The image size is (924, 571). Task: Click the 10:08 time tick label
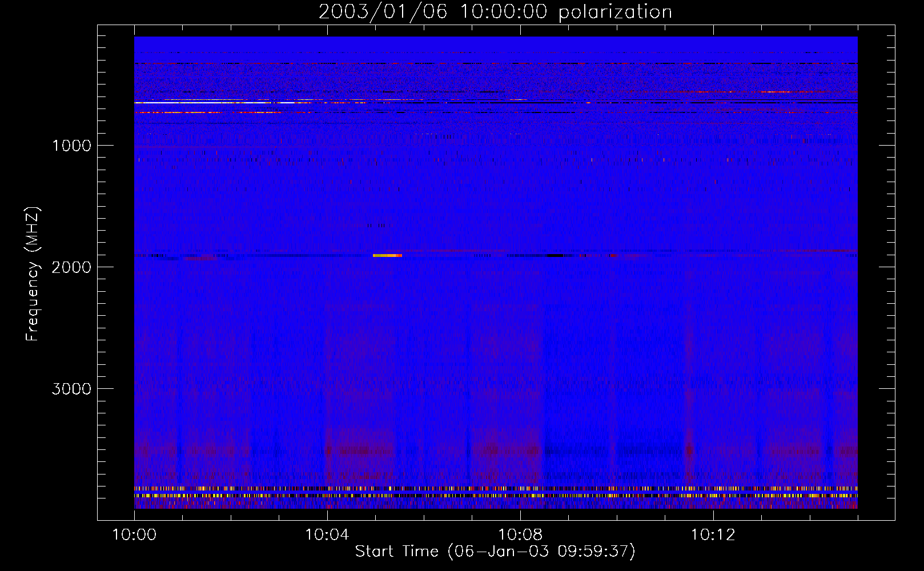tap(520, 535)
